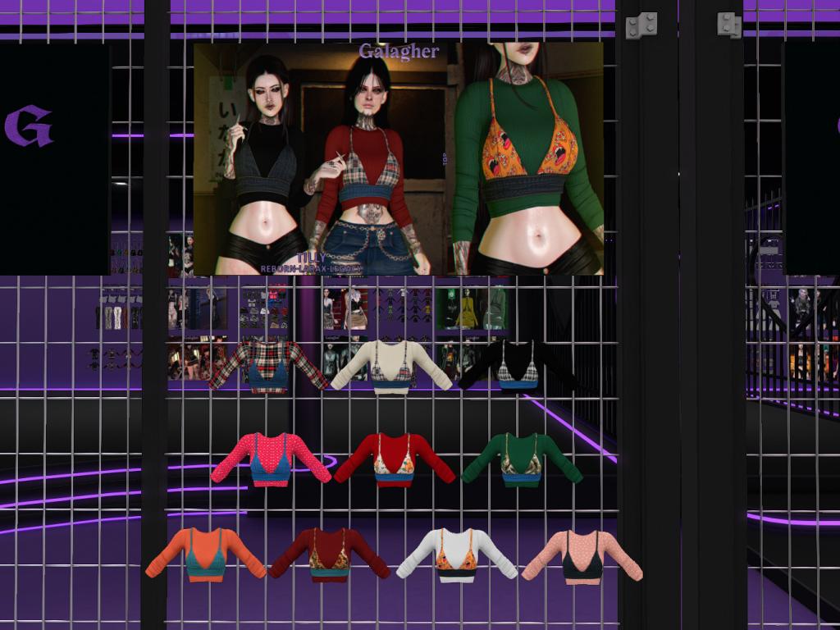Viewport: 840px width, 630px height.
Task: Choose the peach top with black bra
Action: [582, 555]
